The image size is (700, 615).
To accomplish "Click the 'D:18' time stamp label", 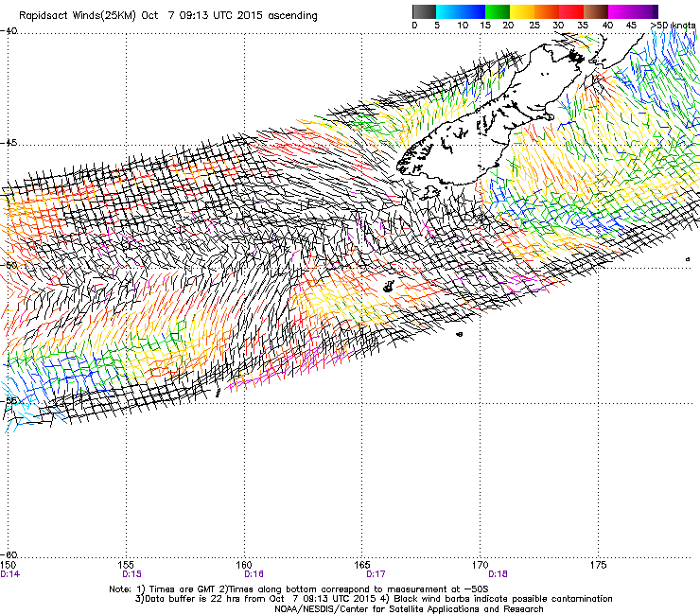I will pos(498,574).
